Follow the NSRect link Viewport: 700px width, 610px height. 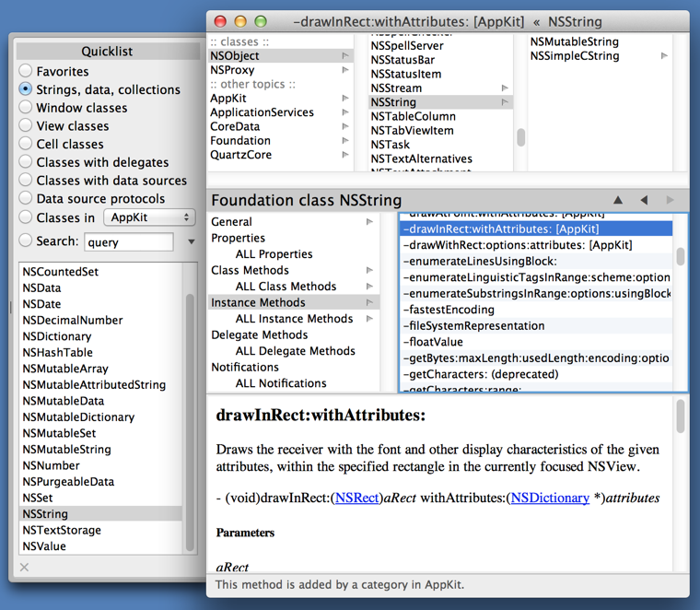click(x=356, y=498)
